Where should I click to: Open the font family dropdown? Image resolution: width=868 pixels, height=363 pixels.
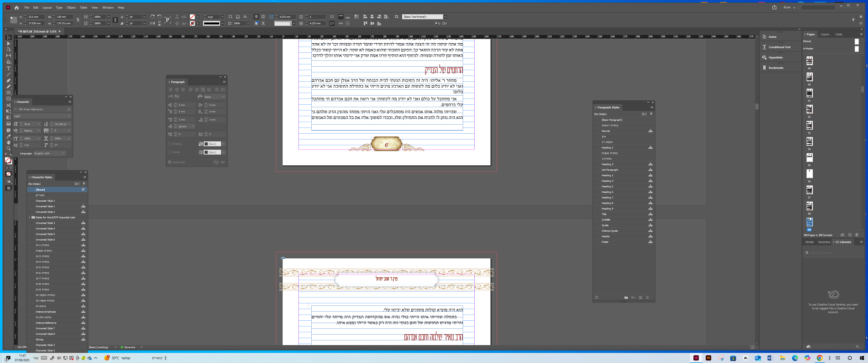[x=69, y=109]
